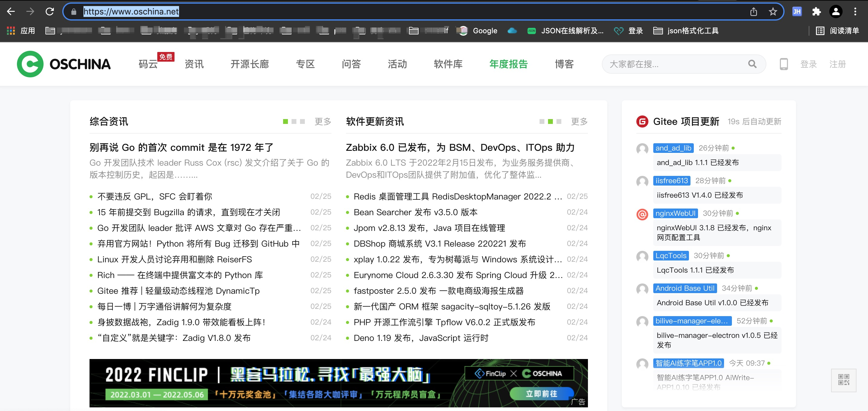Screen dimensions: 868x411
Task: Open the 问答 nav item
Action: tap(351, 64)
